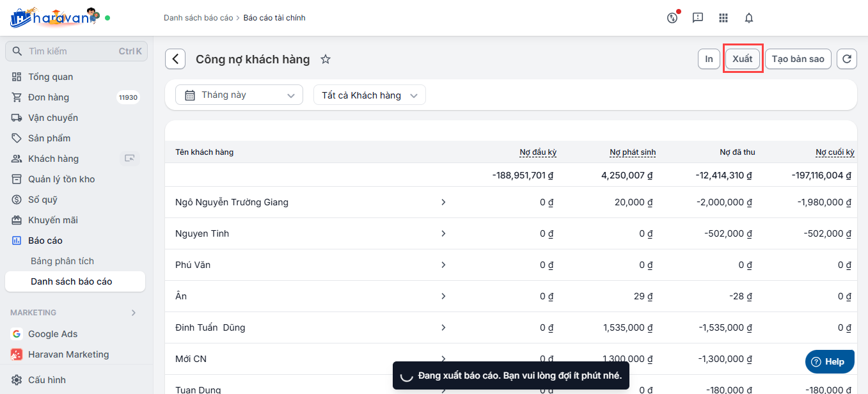Click the screen icon next to Khách hàng

click(130, 159)
